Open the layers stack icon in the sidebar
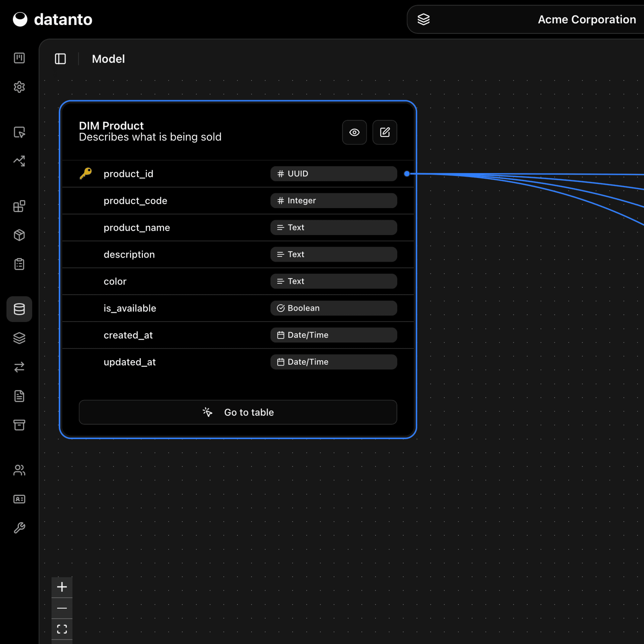The height and width of the screenshot is (644, 644). 19,338
